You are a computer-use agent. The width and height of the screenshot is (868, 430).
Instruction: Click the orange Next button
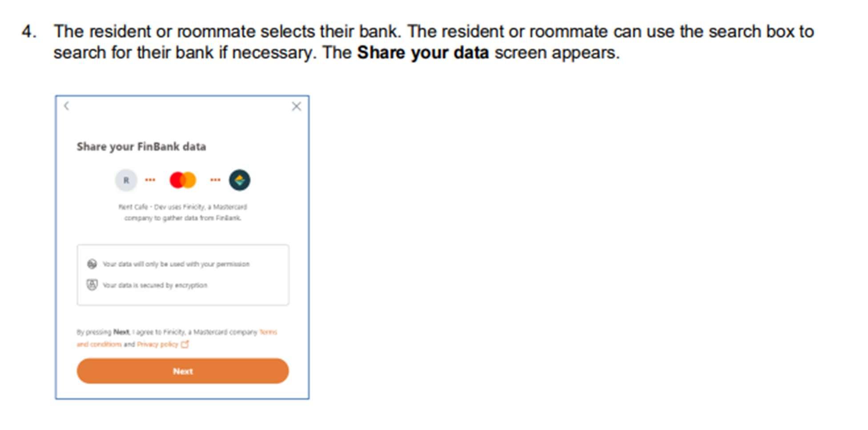pyautogui.click(x=183, y=371)
